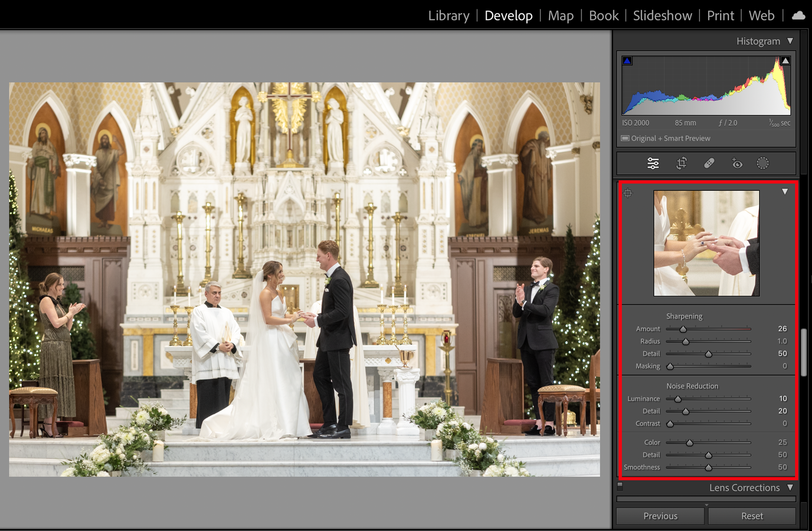Screen dimensions: 812x531
Task: Select the Crop Overlay tool
Action: tap(681, 163)
